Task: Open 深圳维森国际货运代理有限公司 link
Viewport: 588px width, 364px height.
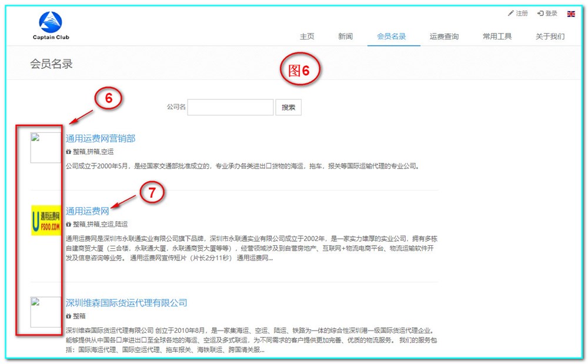Action: pos(126,303)
